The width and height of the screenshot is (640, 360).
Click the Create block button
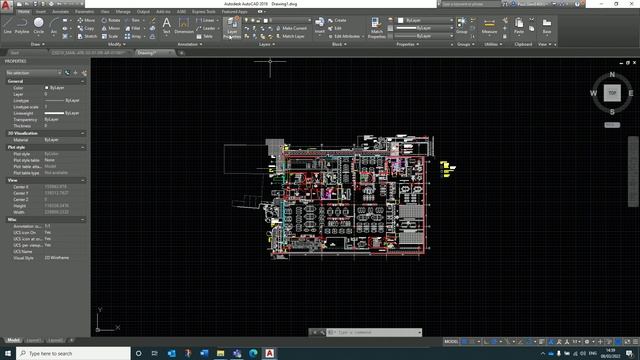pyautogui.click(x=337, y=20)
